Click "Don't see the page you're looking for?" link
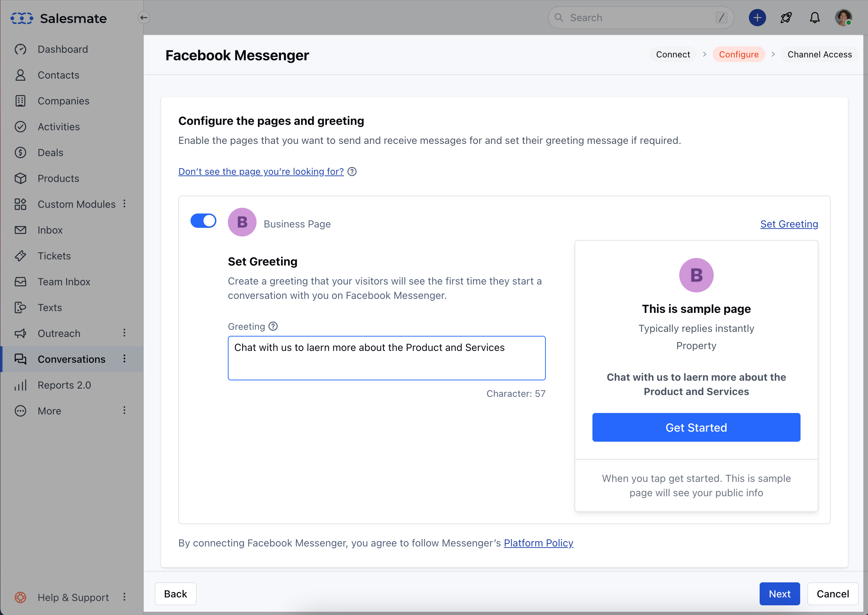Image resolution: width=868 pixels, height=615 pixels. [261, 172]
